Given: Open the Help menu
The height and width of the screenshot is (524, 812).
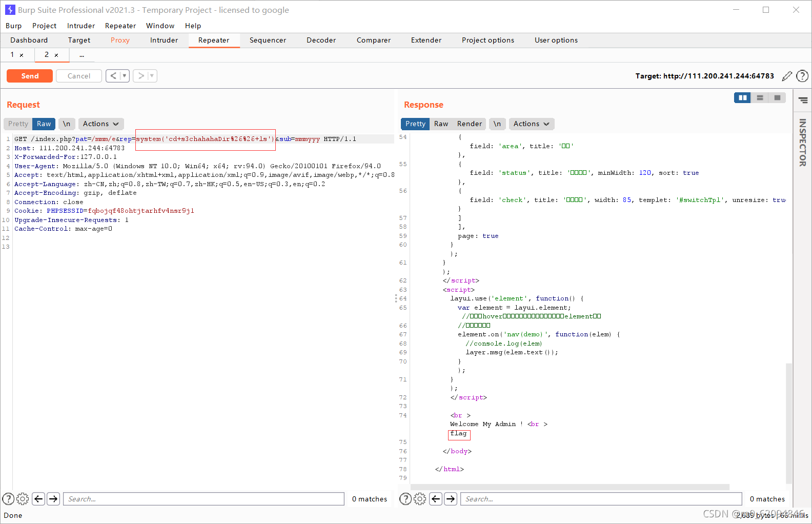Looking at the screenshot, I should click(x=193, y=26).
